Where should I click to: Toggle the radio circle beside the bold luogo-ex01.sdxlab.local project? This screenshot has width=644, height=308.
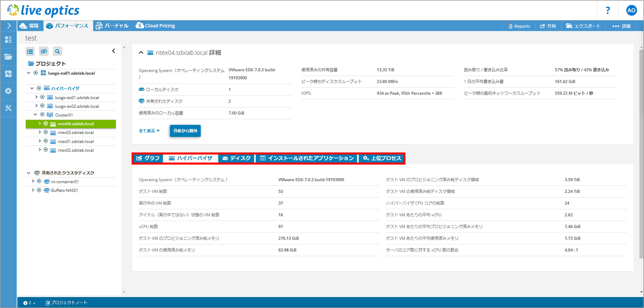[36, 73]
